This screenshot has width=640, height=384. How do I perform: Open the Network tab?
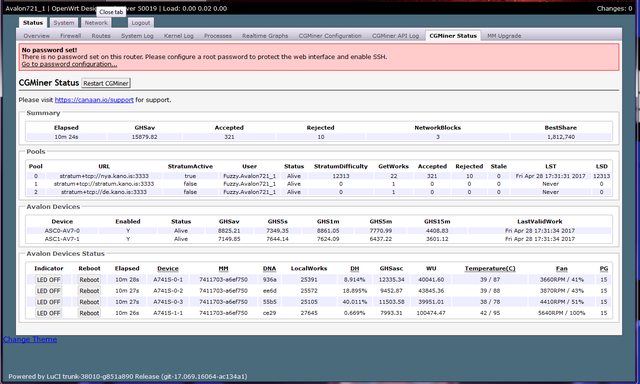(x=96, y=23)
